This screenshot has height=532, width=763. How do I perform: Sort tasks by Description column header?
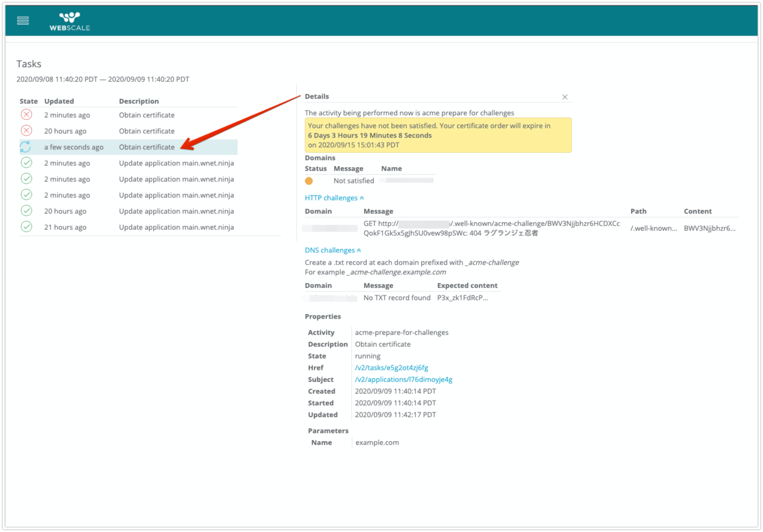click(x=139, y=101)
